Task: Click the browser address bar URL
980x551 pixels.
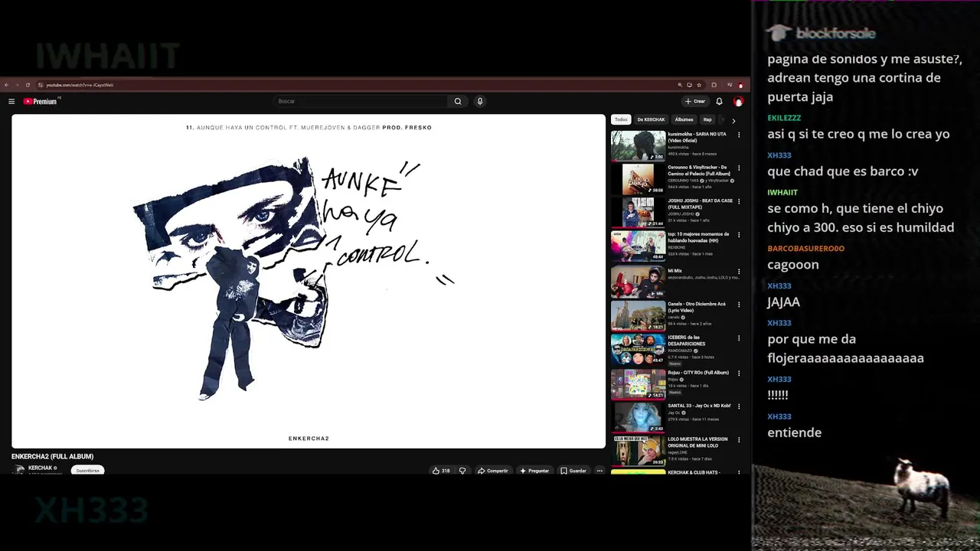Action: tap(80, 85)
